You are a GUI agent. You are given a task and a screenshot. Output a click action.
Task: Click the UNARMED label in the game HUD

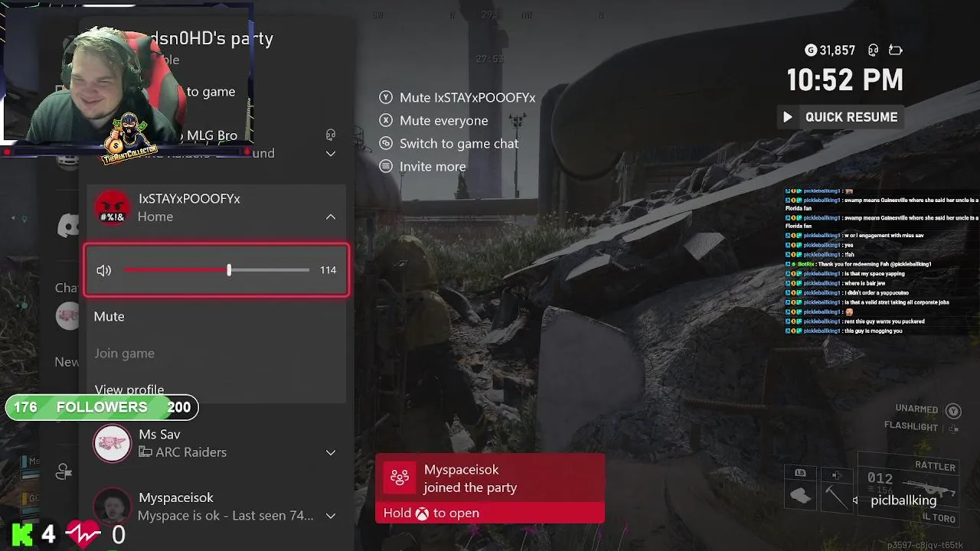point(916,409)
